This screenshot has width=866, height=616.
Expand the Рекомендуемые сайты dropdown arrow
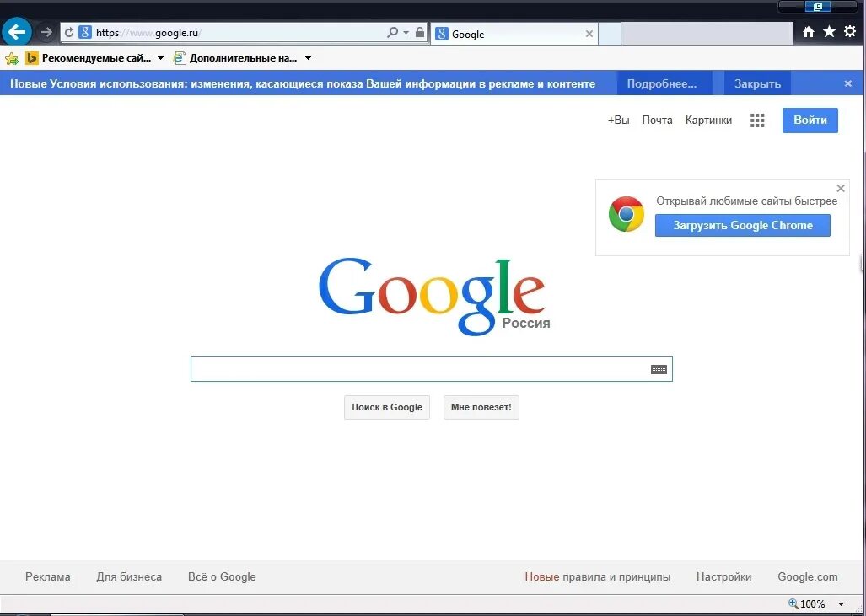coord(160,58)
